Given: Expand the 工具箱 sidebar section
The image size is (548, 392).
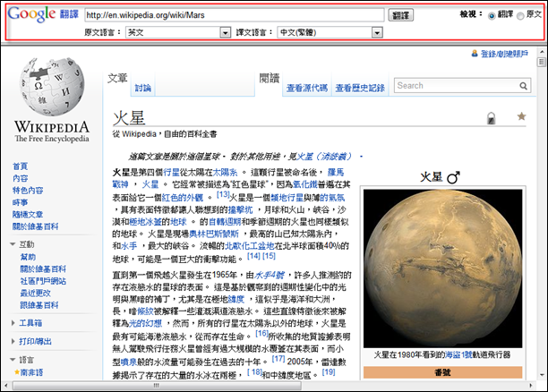Looking at the screenshot, I should tap(13, 323).
